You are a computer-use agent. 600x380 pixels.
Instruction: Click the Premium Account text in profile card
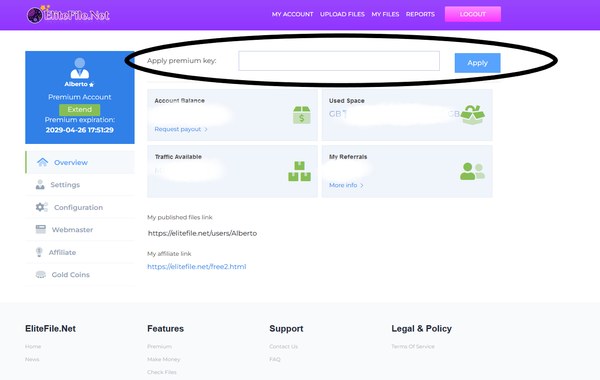(80, 97)
